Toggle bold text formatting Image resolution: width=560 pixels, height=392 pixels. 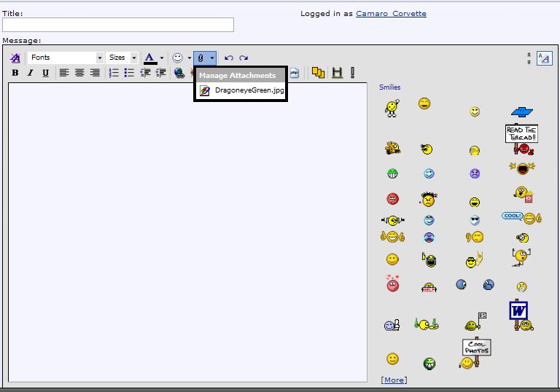click(15, 73)
